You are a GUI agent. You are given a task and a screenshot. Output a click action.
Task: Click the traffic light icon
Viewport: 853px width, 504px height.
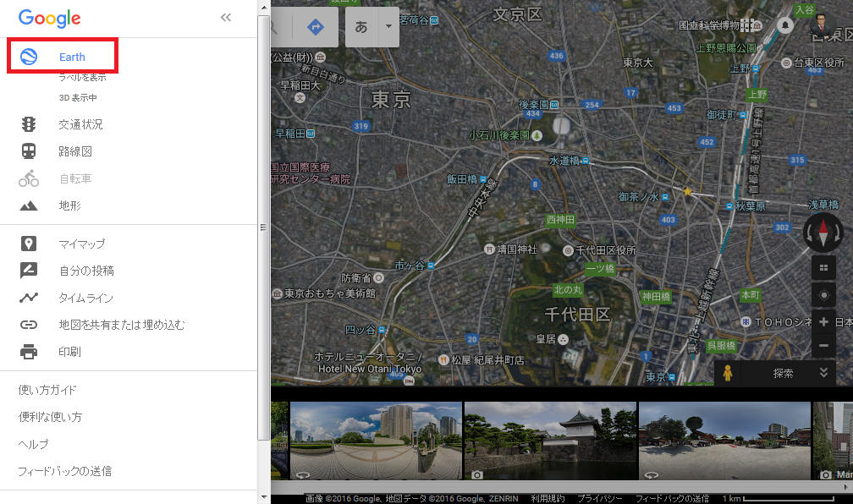point(29,124)
